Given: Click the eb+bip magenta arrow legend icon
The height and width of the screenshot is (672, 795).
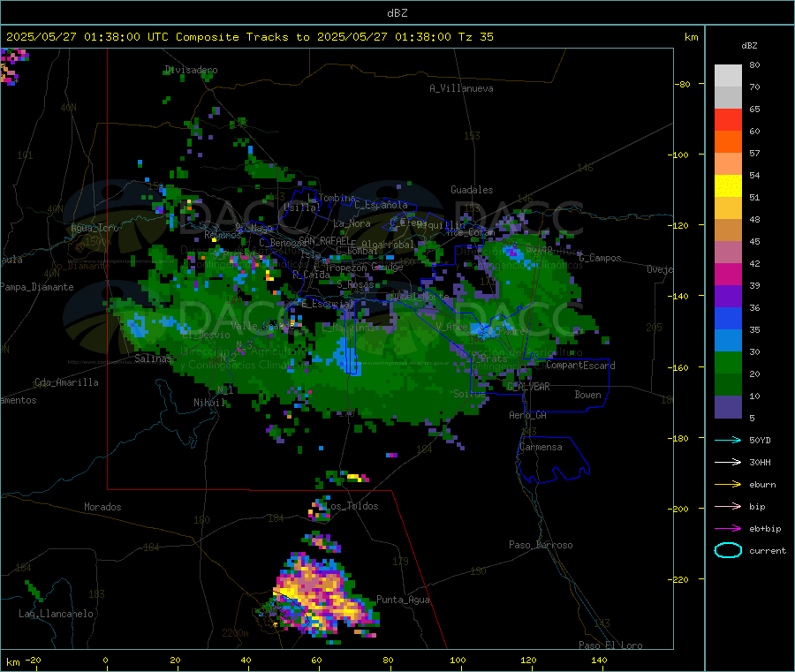Looking at the screenshot, I should (728, 528).
